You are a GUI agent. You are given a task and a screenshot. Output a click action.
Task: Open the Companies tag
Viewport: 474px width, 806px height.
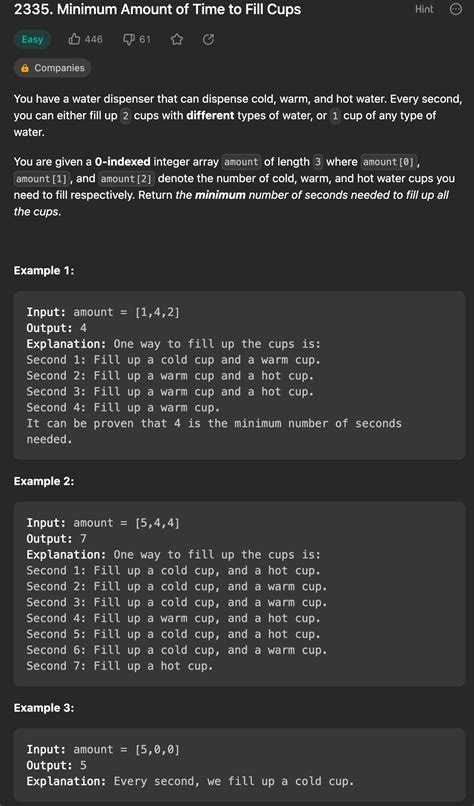pyautogui.click(x=52, y=68)
